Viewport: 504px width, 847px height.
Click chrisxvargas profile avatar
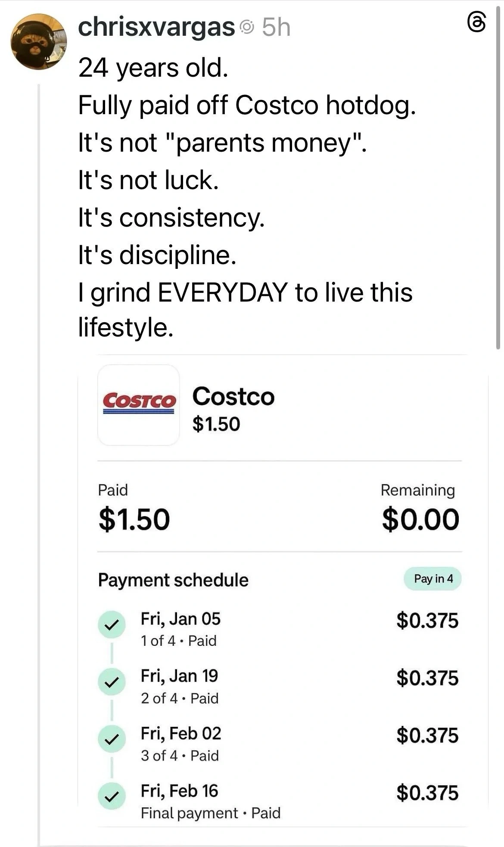tap(38, 41)
